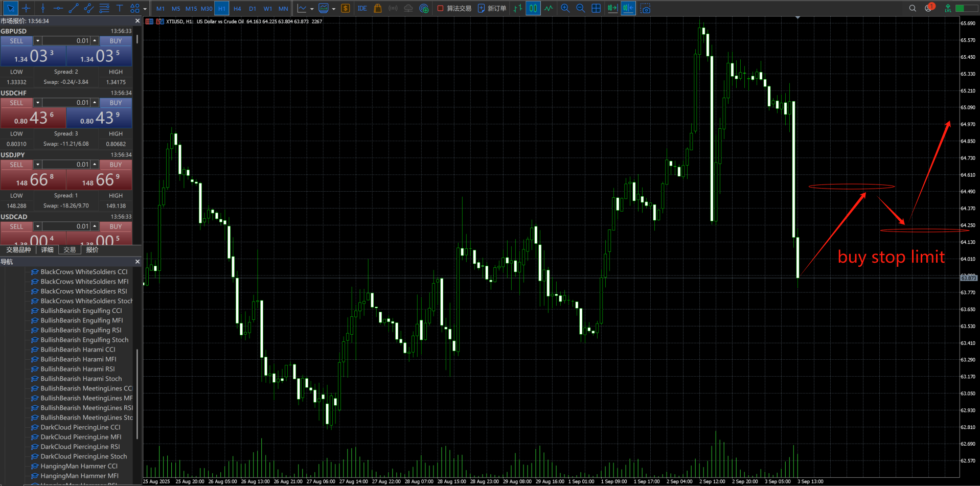Open the Market shopping bag icon
The height and width of the screenshot is (486, 980).
378,8
